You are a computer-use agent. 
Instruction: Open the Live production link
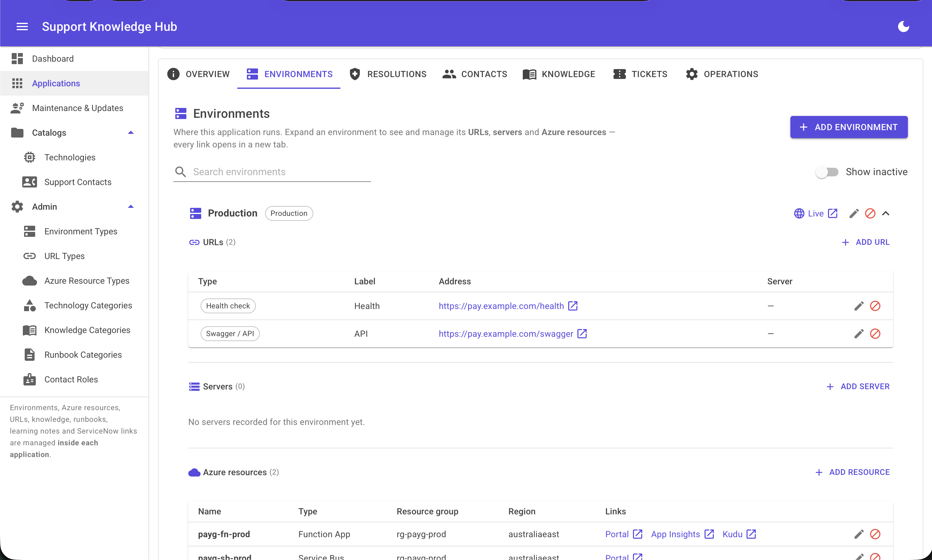(815, 214)
